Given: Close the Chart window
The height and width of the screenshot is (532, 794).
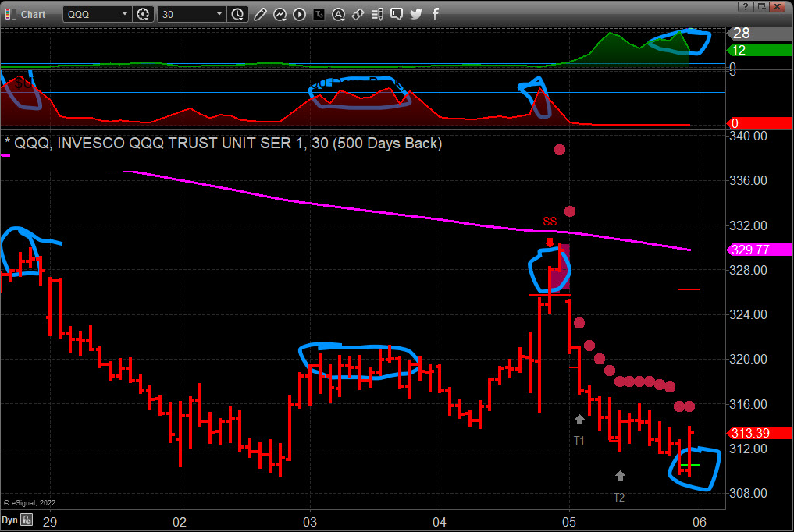Looking at the screenshot, I should tap(777, 6).
